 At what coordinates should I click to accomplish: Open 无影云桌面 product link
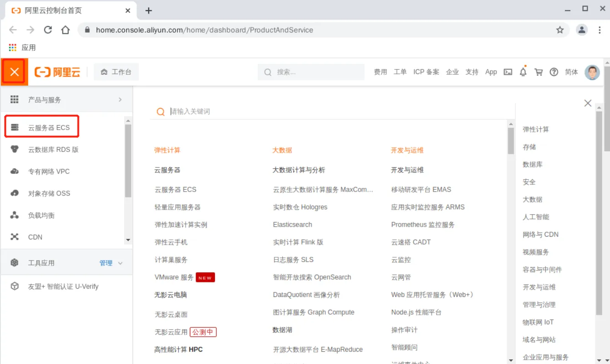pyautogui.click(x=171, y=314)
